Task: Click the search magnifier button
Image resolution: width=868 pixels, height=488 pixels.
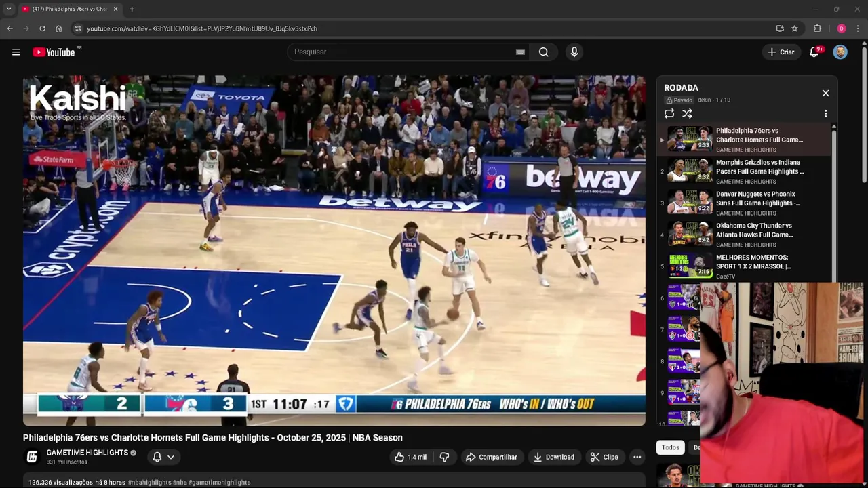Action: point(544,52)
